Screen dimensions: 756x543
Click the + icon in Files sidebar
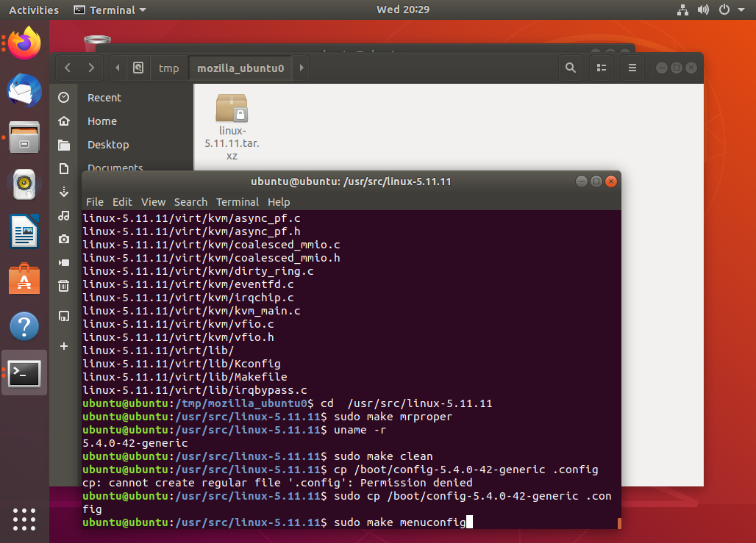pos(63,346)
